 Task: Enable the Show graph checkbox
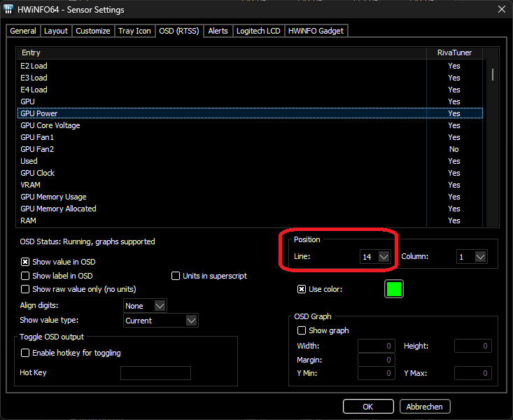pyautogui.click(x=302, y=330)
